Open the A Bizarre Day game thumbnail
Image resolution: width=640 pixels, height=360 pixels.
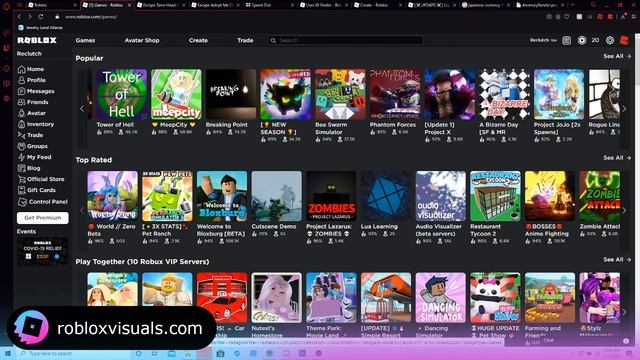pyautogui.click(x=504, y=94)
